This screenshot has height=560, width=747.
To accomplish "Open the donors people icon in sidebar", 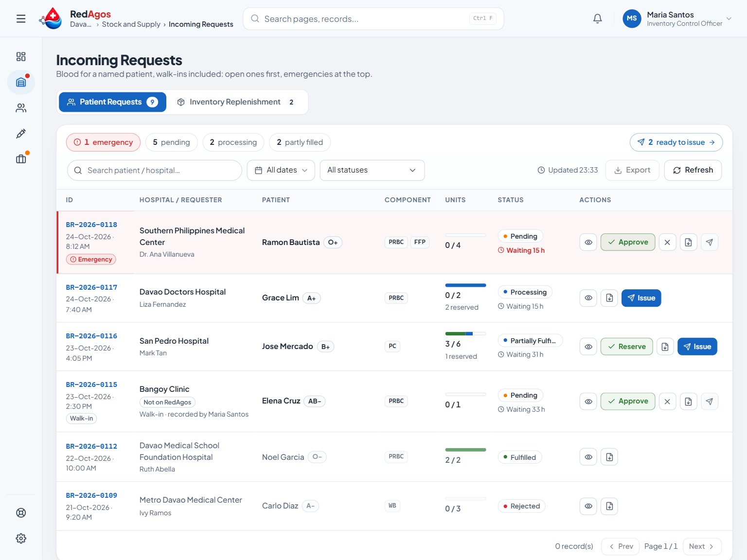I will [21, 108].
